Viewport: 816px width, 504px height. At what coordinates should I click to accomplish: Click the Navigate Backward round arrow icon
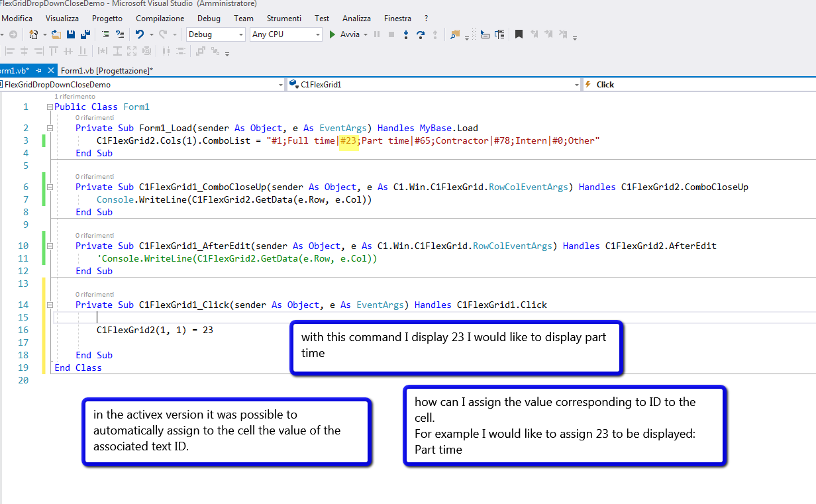[13, 34]
